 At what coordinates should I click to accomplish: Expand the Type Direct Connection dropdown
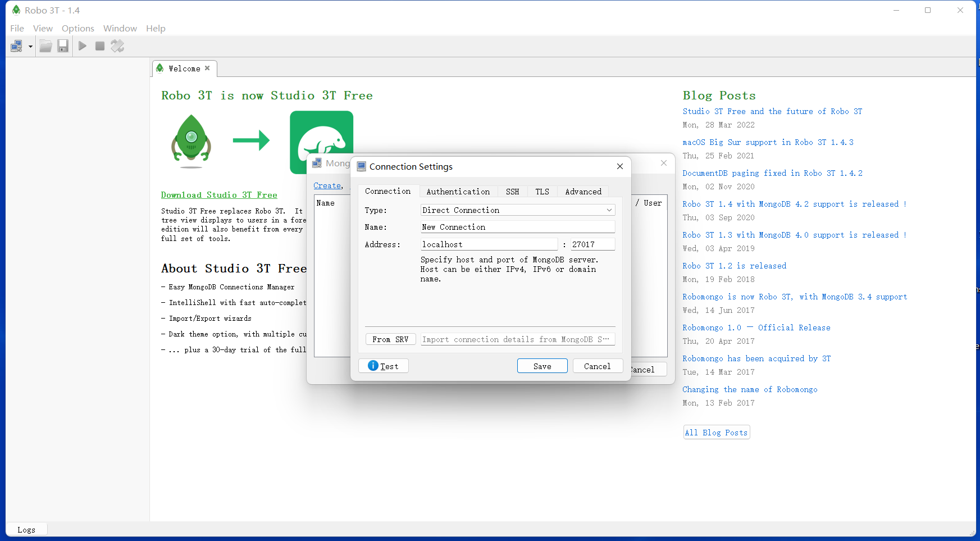518,210
